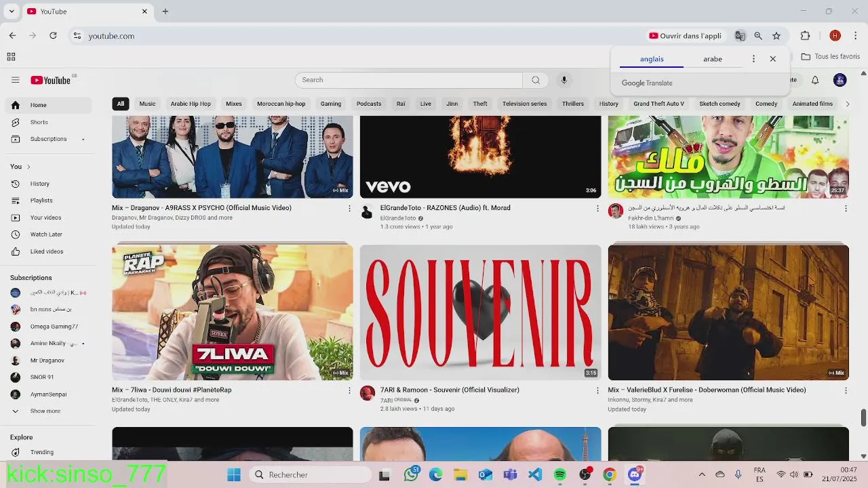
Task: Click the page vertical scrollbar thumb
Action: coord(863,418)
